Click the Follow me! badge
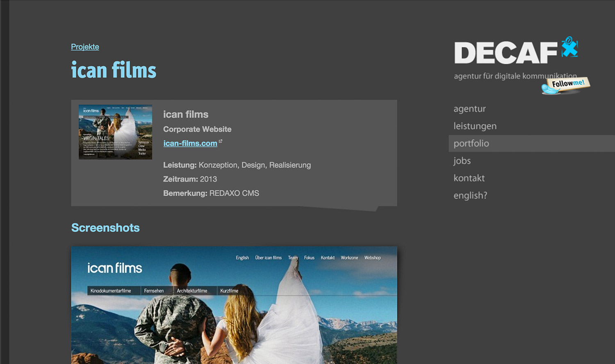Image resolution: width=615 pixels, height=364 pixels. [565, 84]
